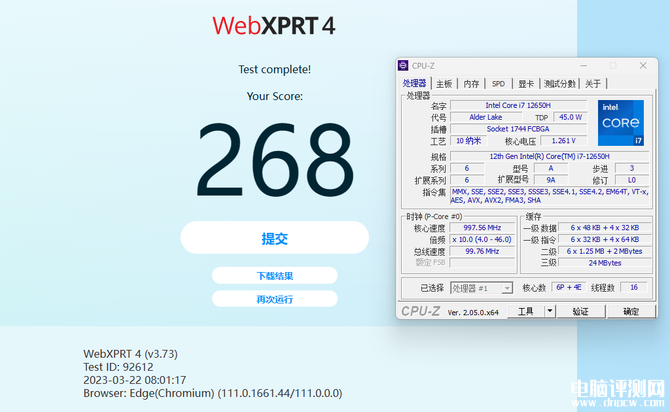This screenshot has width=670, height=412.
Task: Click the x 10.0 (4.0 - 46.0) multiplier value
Action: click(482, 239)
